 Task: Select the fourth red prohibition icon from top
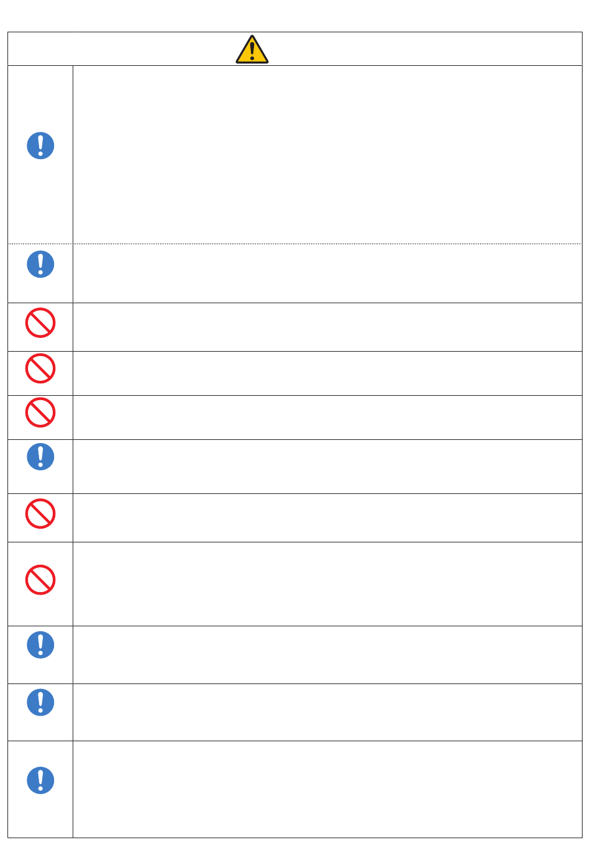pos(40,514)
